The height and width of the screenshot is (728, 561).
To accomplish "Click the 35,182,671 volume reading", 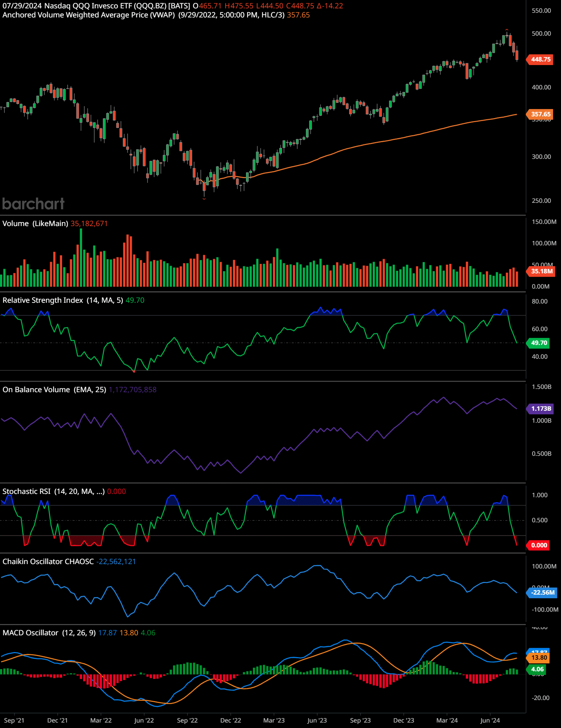I will coord(89,224).
